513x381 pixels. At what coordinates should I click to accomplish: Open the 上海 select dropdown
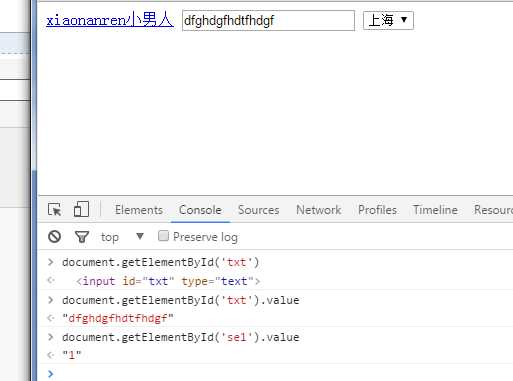click(x=388, y=21)
